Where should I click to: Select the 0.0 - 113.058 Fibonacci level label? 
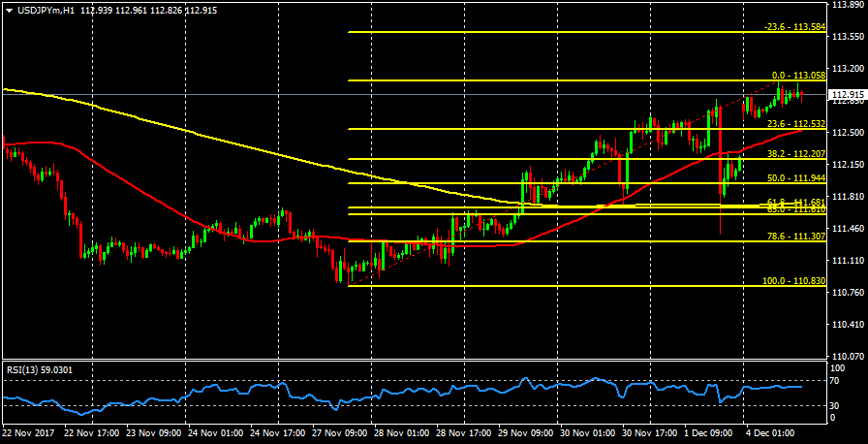tap(797, 75)
